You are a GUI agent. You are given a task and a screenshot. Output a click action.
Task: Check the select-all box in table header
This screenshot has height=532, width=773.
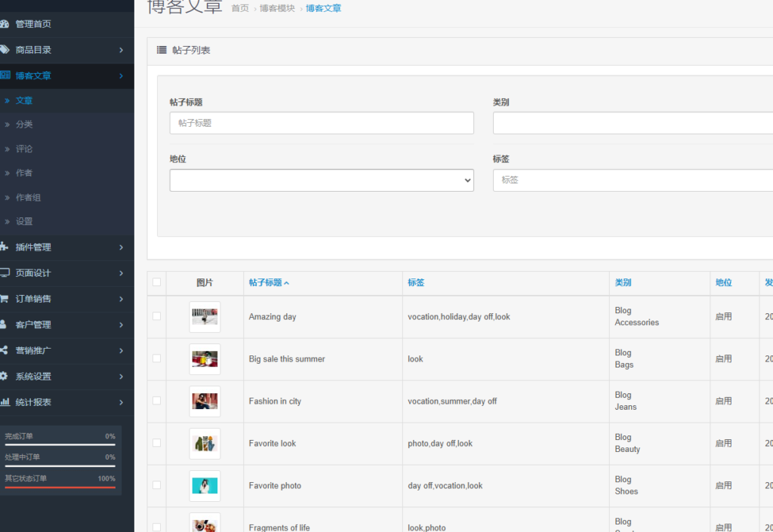(x=157, y=281)
